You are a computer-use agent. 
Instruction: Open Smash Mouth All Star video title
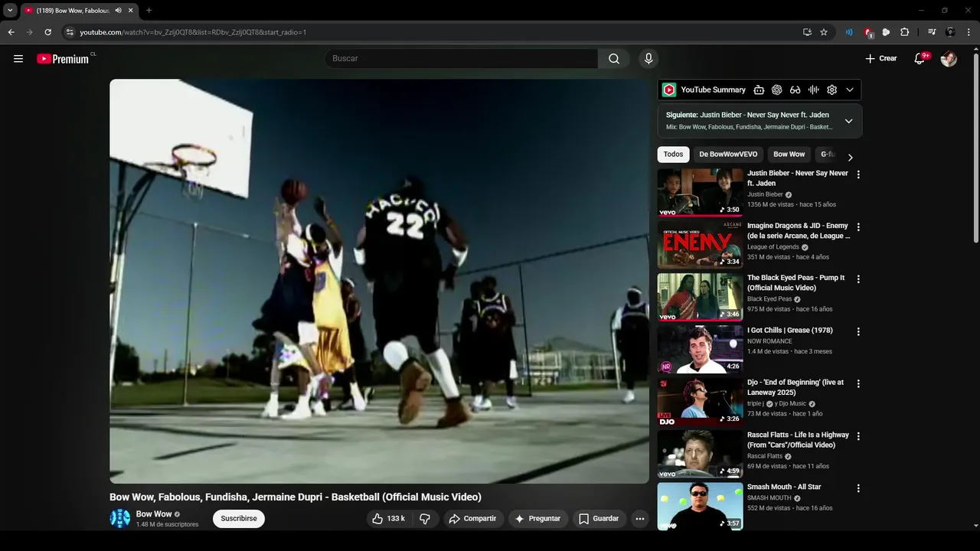tap(784, 487)
